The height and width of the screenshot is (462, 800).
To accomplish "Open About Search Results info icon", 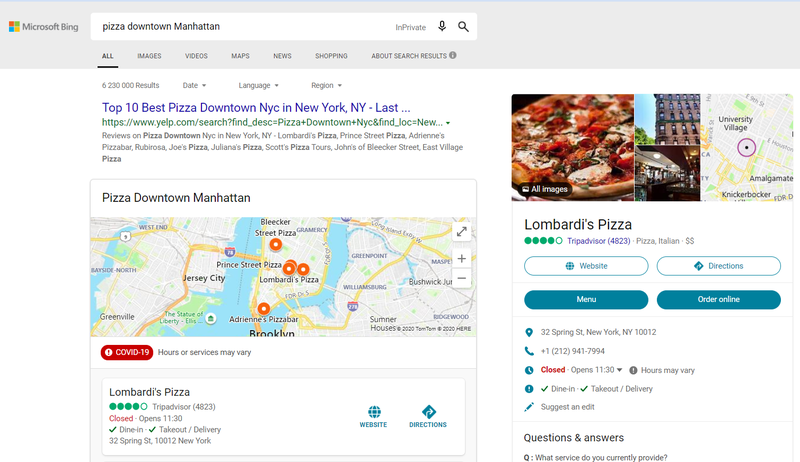I will 453,55.
